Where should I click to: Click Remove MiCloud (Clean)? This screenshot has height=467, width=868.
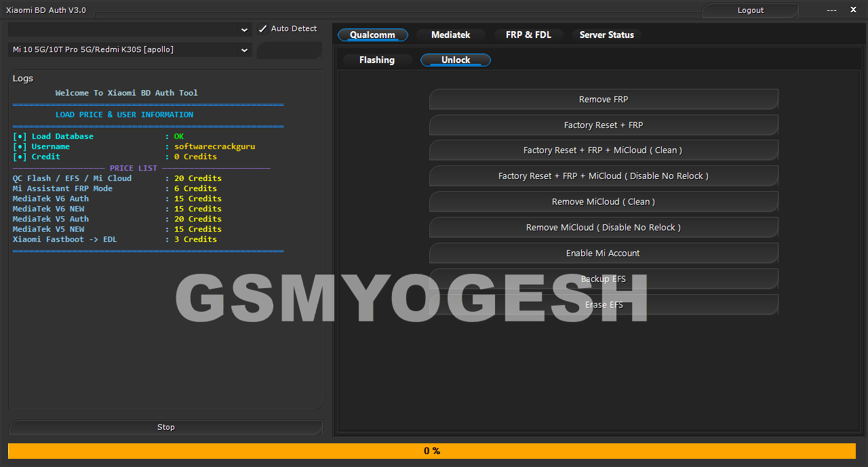[x=604, y=202]
